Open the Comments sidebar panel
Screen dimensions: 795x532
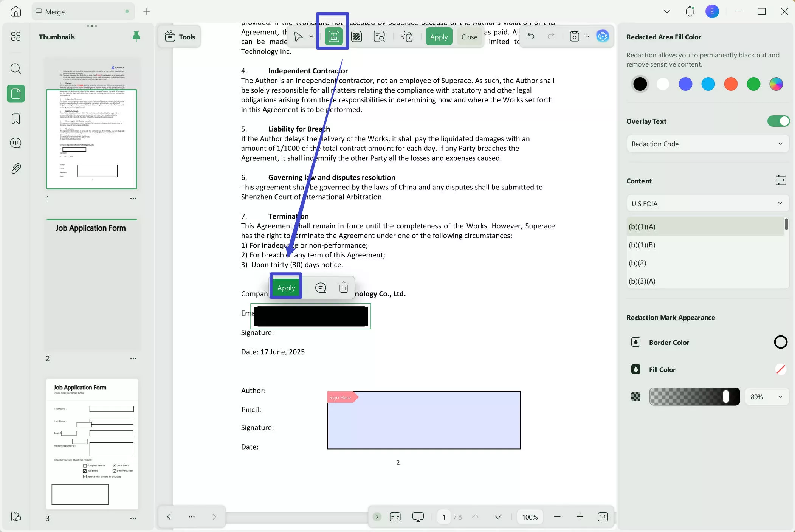tap(15, 143)
